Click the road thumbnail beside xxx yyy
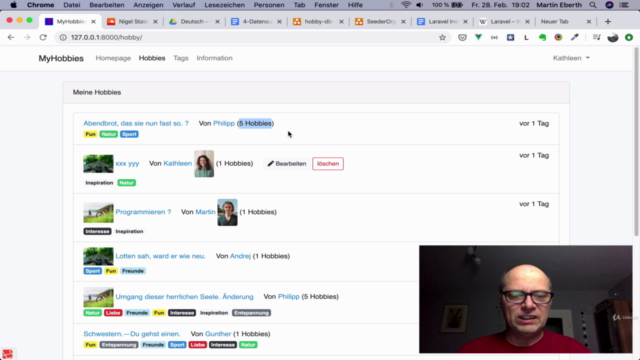640x360 pixels. pyautogui.click(x=98, y=164)
